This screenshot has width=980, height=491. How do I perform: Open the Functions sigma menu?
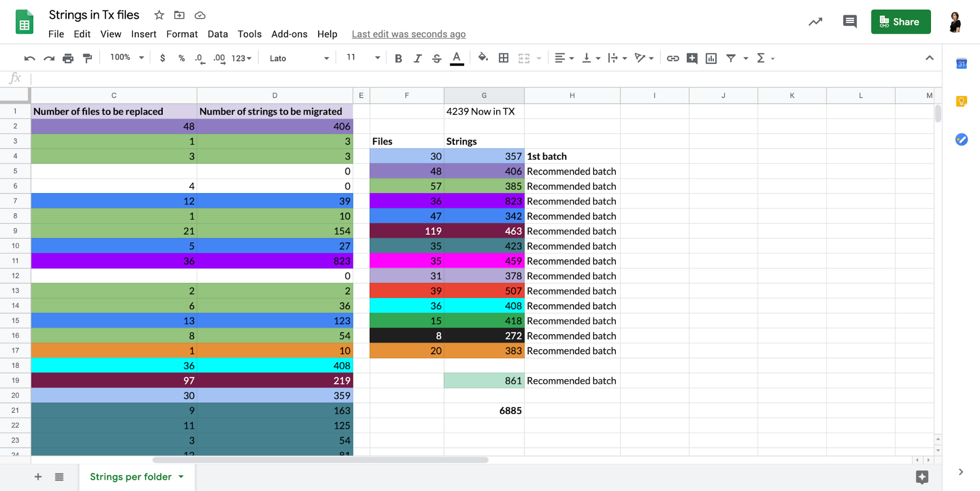tap(760, 58)
